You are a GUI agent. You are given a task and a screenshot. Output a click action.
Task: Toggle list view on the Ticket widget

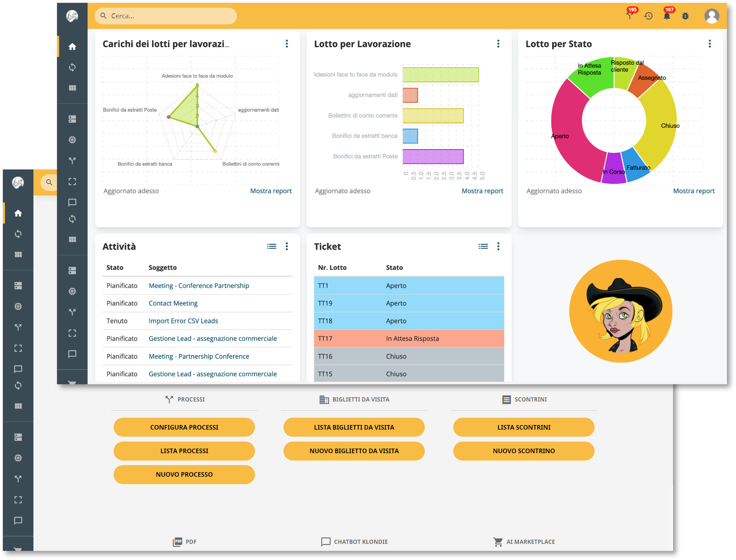[483, 246]
